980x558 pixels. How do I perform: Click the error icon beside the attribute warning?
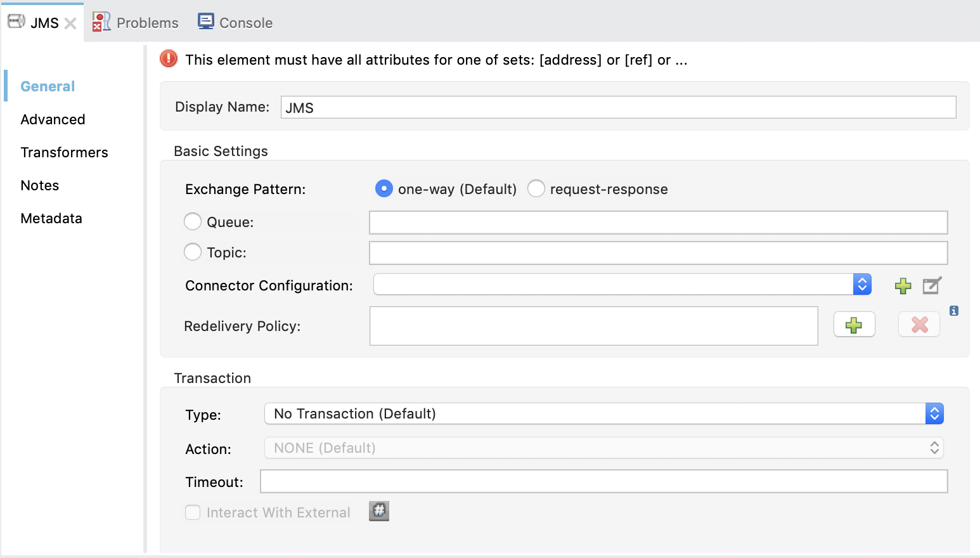pos(167,59)
